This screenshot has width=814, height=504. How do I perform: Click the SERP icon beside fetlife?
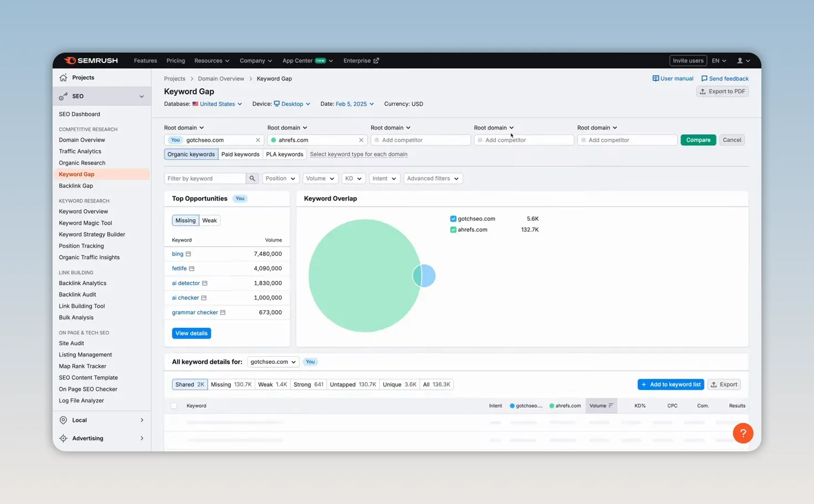192,269
